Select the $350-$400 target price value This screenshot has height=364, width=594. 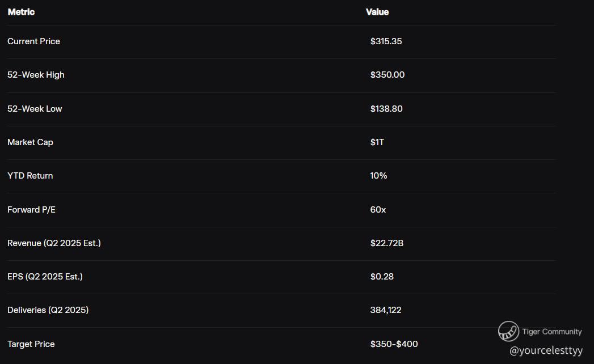tap(394, 344)
